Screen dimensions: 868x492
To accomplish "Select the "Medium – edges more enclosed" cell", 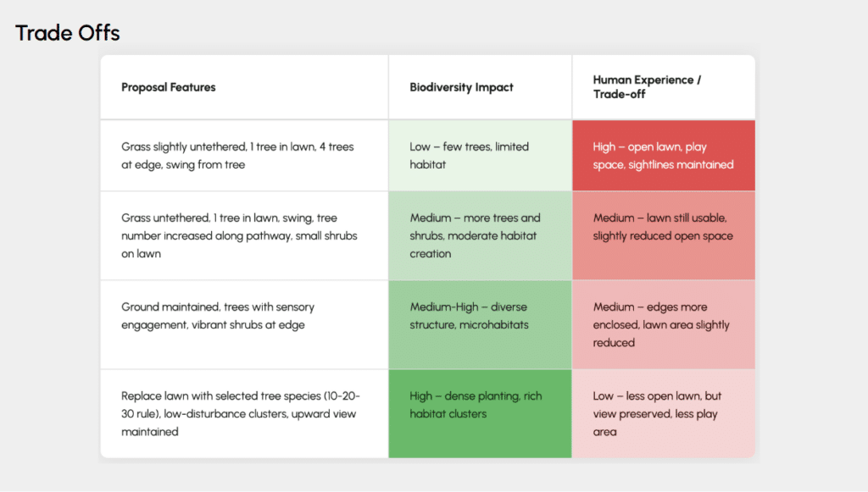I will coord(661,324).
